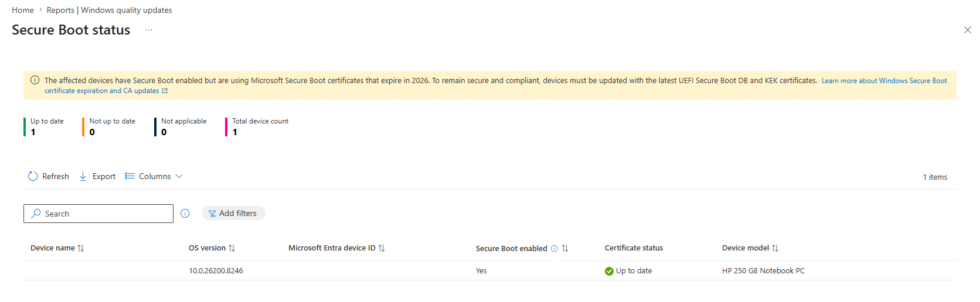Select the Not up to date tile

(x=111, y=126)
